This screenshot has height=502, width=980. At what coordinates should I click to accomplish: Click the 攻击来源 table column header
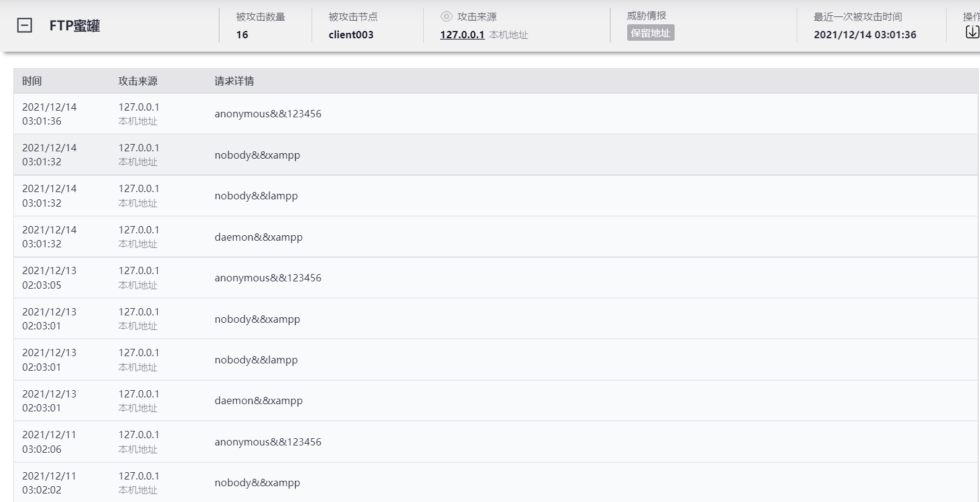(x=138, y=81)
